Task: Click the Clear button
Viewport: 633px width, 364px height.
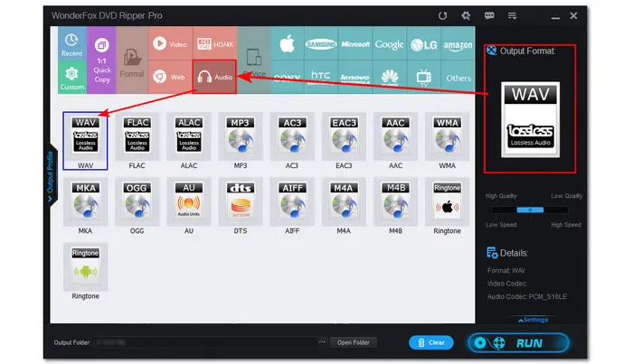Action: 430,342
